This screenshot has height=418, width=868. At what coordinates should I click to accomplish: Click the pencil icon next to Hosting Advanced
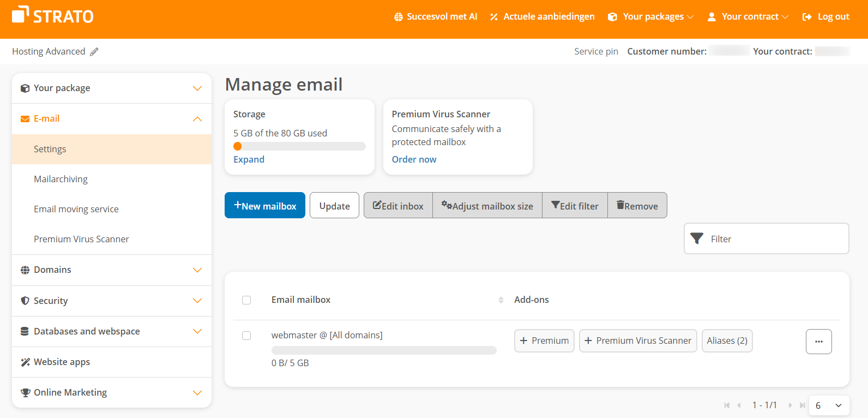(94, 52)
